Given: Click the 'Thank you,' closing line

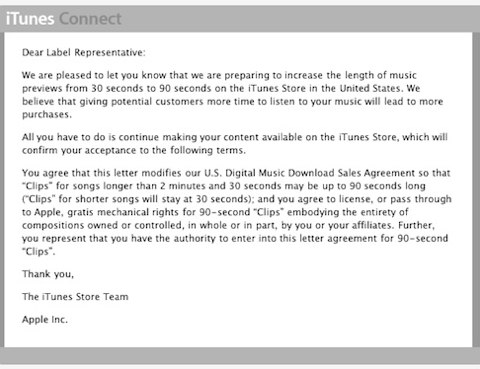Looking at the screenshot, I should pos(48,274).
